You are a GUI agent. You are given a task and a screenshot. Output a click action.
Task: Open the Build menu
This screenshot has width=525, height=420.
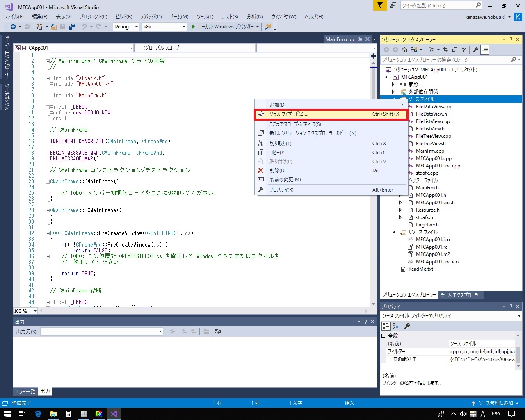click(x=124, y=17)
